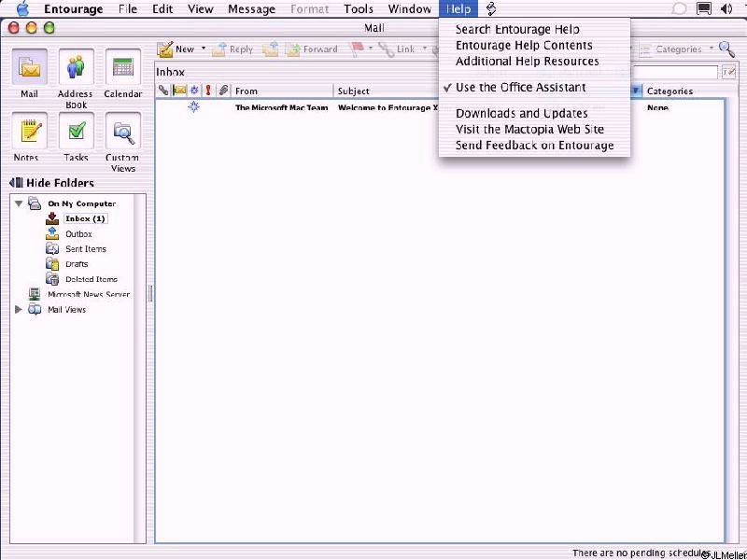Open the Tools menu
747x560 pixels.
pos(359,9)
